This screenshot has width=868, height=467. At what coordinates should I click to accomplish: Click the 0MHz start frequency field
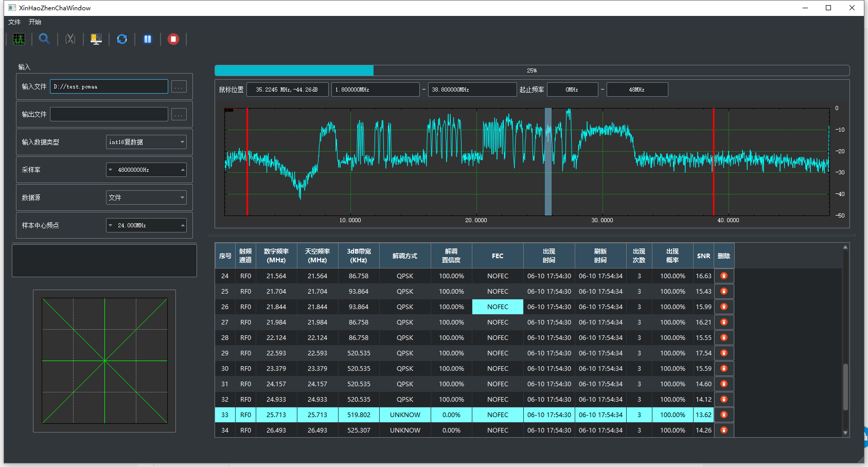click(x=572, y=89)
